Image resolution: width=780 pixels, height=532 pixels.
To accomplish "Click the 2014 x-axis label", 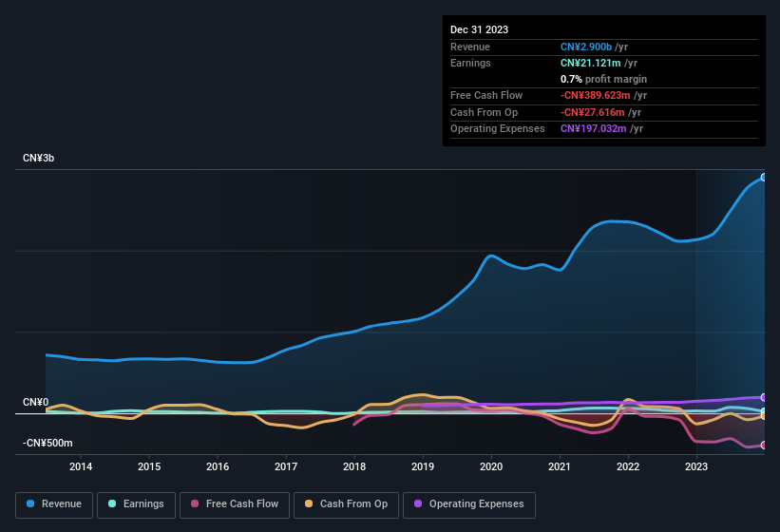I will pos(81,466).
